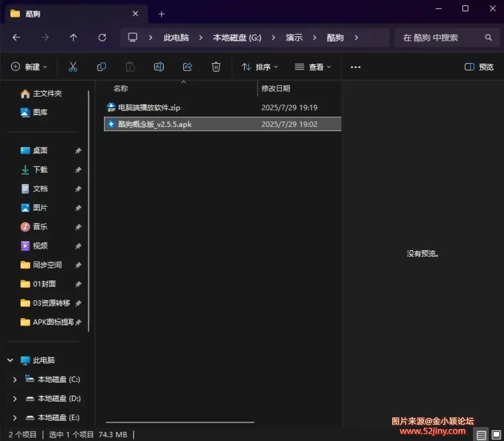The image size is (504, 441).
Task: Open a new tab with the plus button
Action: [x=161, y=14]
